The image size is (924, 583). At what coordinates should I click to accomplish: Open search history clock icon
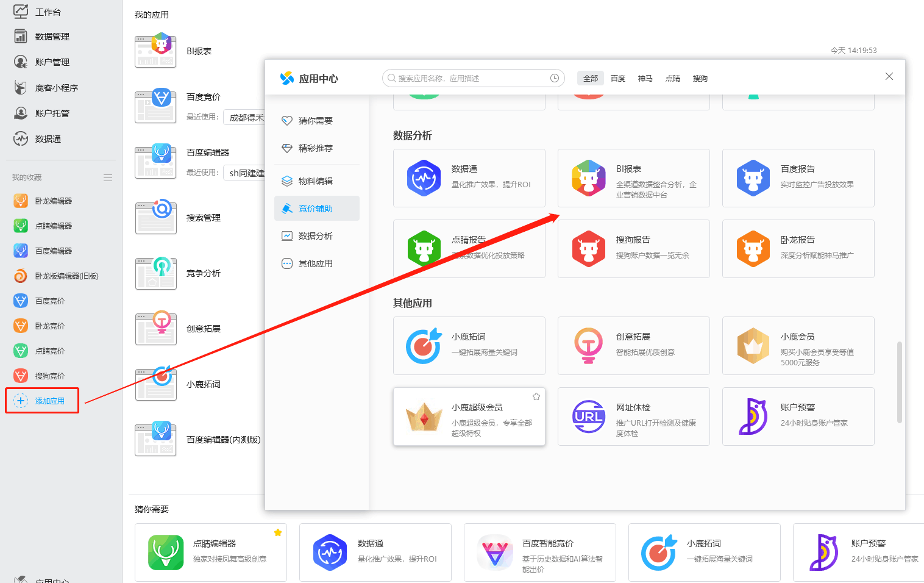(x=555, y=78)
